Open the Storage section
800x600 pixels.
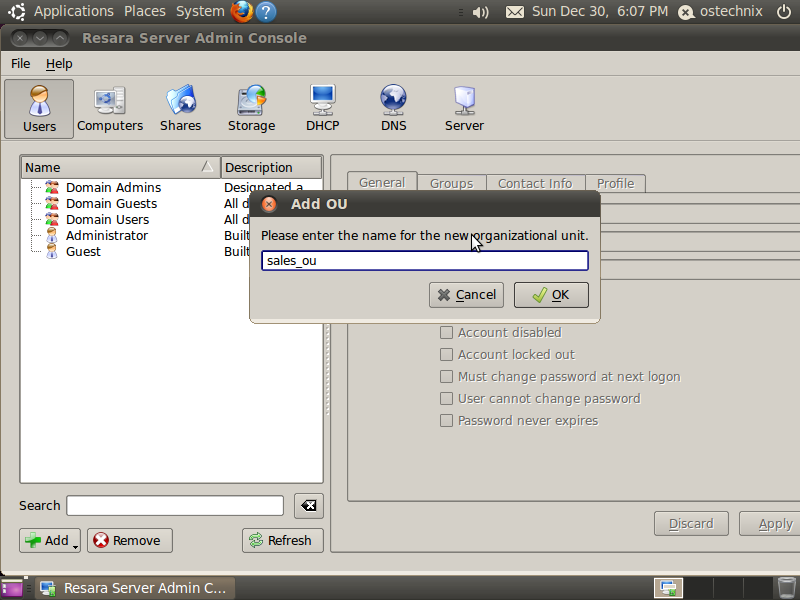tap(252, 109)
